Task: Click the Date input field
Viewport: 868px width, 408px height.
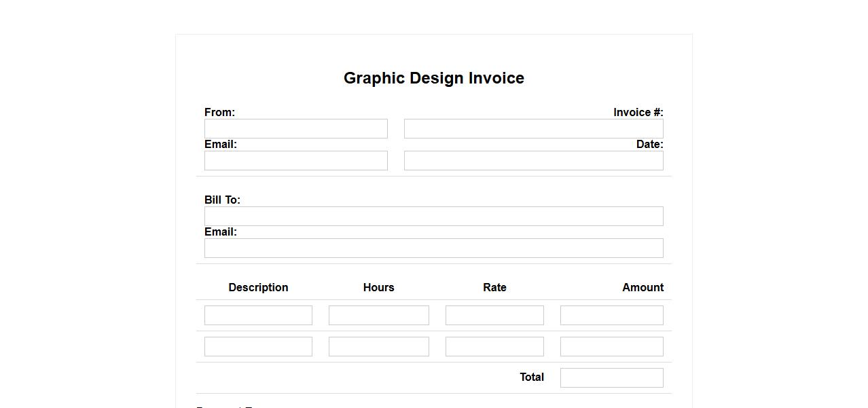Action: click(533, 160)
